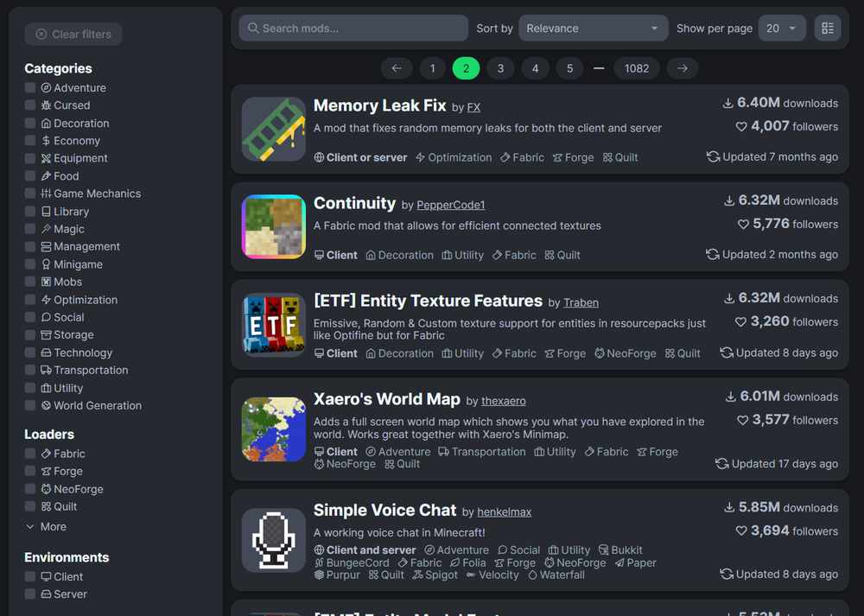This screenshot has height=616, width=864.
Task: Click Continuity mod icon
Action: (x=274, y=226)
